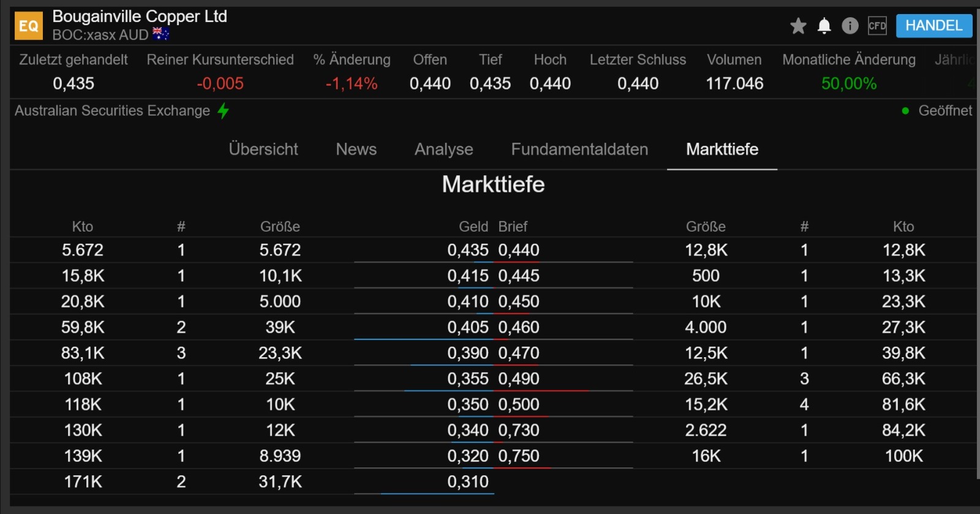Screen dimensions: 980x514
Task: Choose bid price 0,405
Action: (x=468, y=327)
